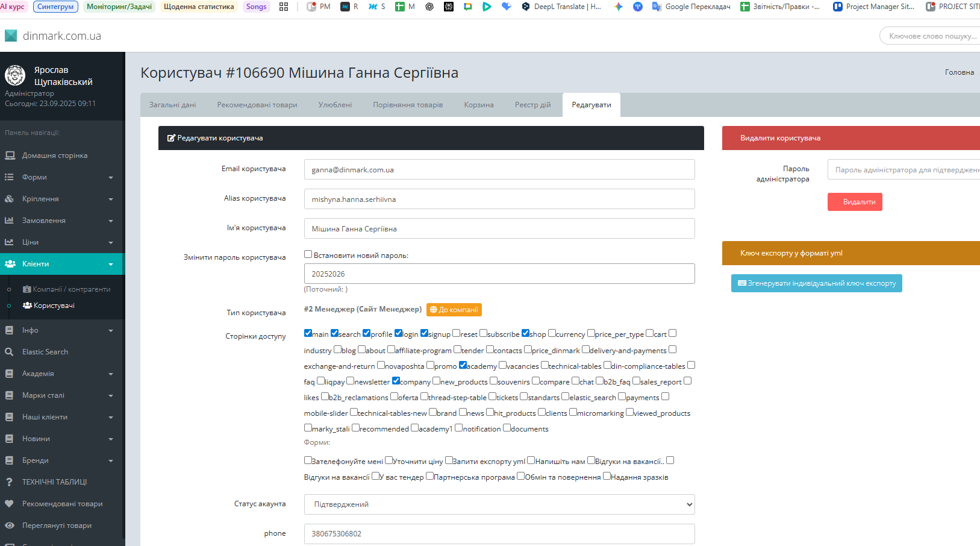The image size is (980, 546).
Task: Expand the Академія sidebar menu arrow
Action: click(x=111, y=374)
